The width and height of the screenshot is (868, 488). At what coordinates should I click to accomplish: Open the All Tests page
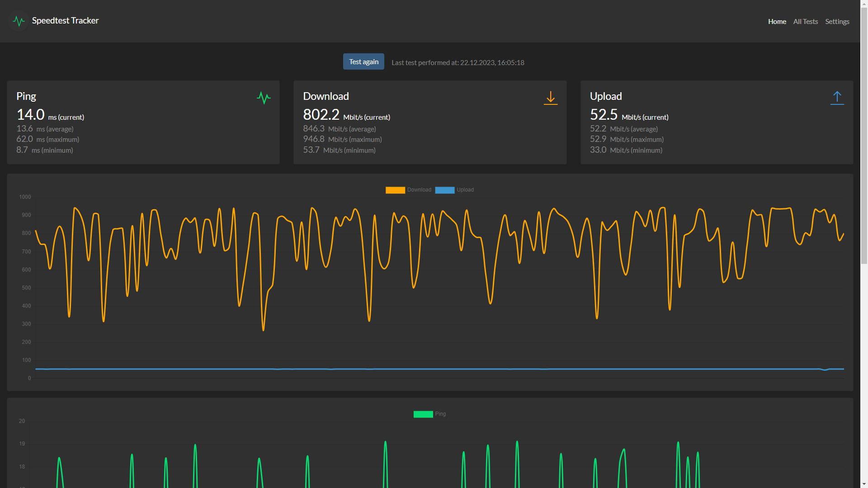pos(805,22)
